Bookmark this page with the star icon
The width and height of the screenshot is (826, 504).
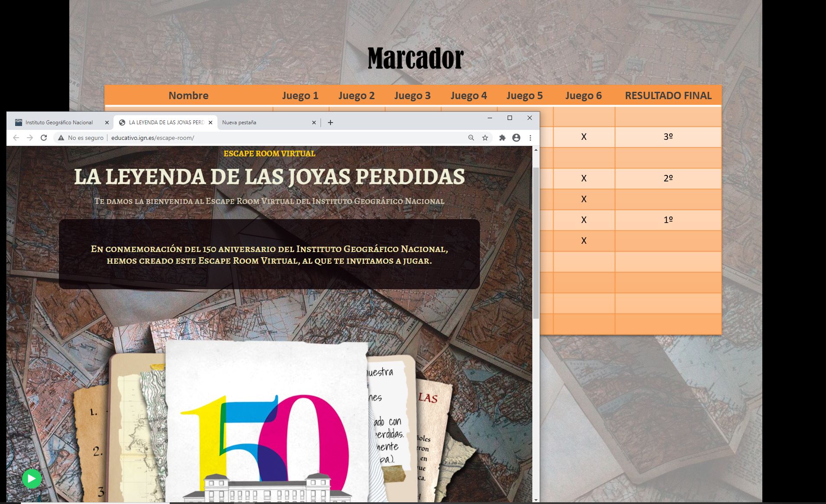coord(485,138)
